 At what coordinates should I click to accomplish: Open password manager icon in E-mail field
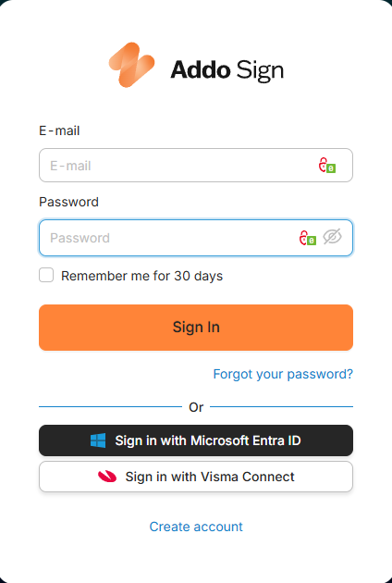[x=327, y=165]
